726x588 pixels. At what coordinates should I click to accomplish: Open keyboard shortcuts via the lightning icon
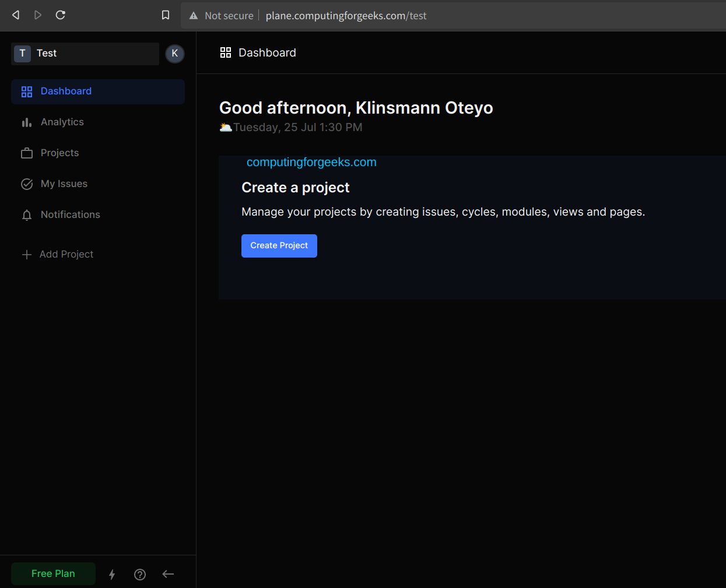111,574
